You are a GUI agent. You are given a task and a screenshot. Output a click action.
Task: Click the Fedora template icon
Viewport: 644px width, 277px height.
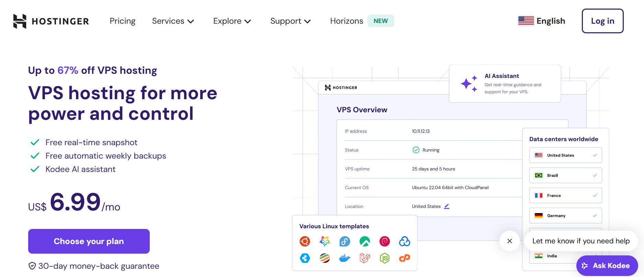[344, 241]
